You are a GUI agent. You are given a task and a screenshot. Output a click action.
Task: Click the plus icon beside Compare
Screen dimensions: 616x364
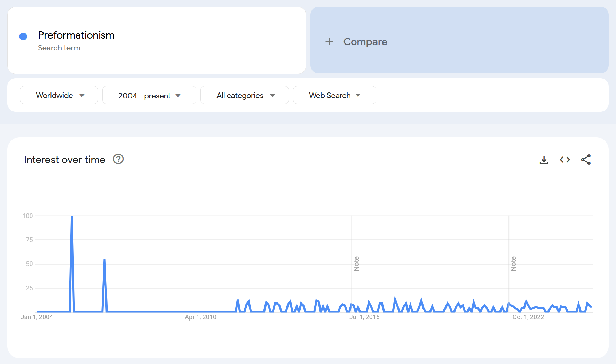(329, 42)
